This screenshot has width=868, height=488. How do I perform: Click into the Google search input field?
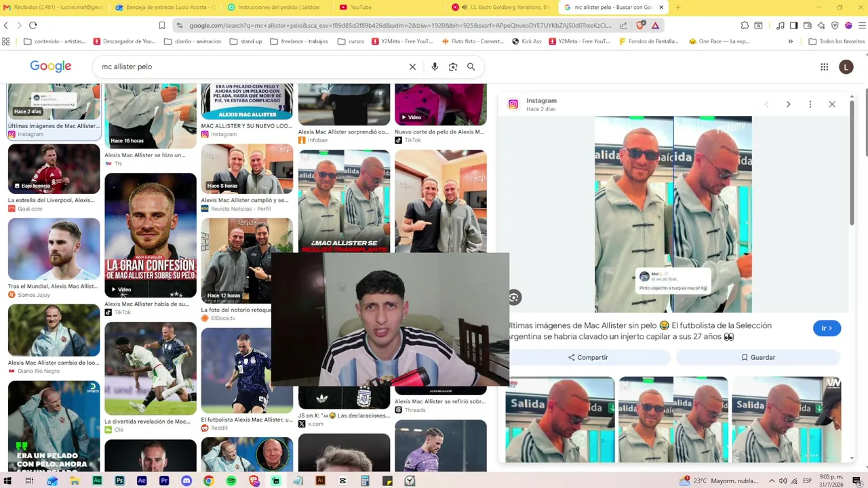pyautogui.click(x=251, y=66)
